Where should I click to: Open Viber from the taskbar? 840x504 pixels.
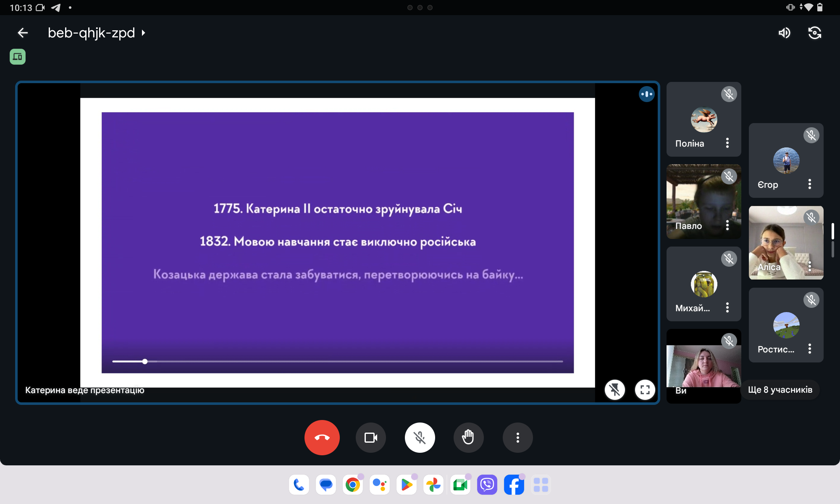point(487,485)
